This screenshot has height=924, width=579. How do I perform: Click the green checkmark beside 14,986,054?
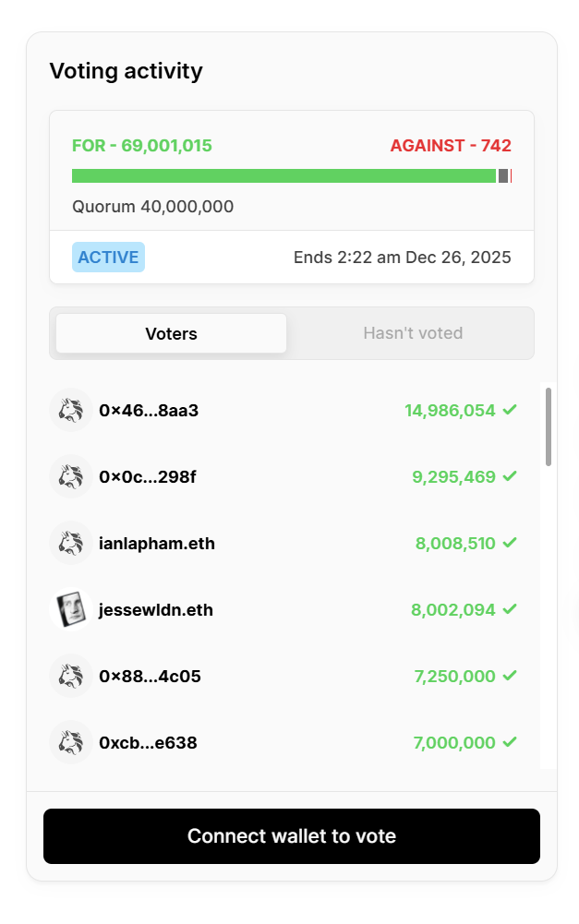pyautogui.click(x=510, y=410)
